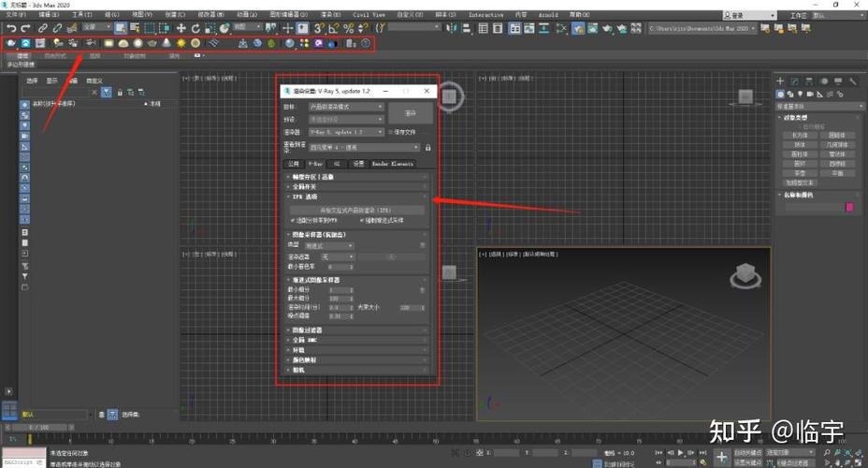Click the V-Ray frame buffer icon
The height and width of the screenshot is (468, 868).
40,43
